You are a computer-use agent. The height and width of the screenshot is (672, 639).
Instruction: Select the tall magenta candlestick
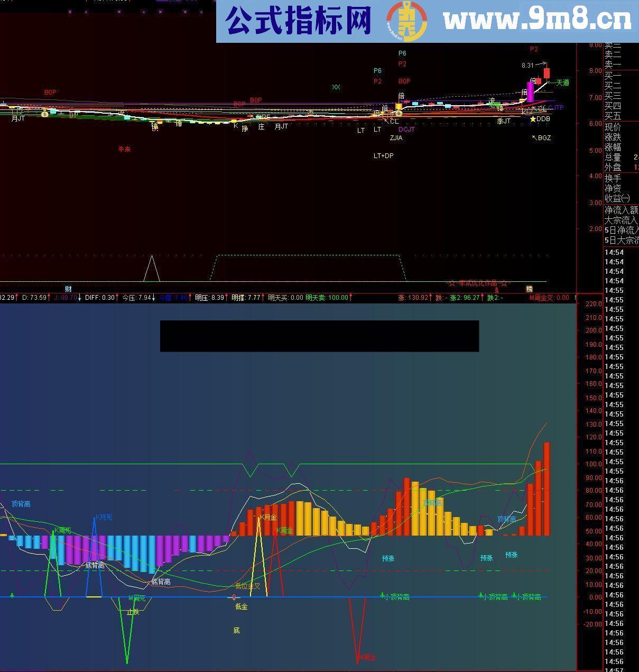(530, 91)
